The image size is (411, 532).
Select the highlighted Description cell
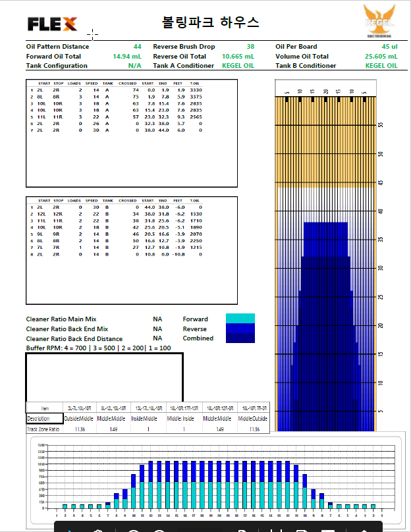(x=45, y=418)
